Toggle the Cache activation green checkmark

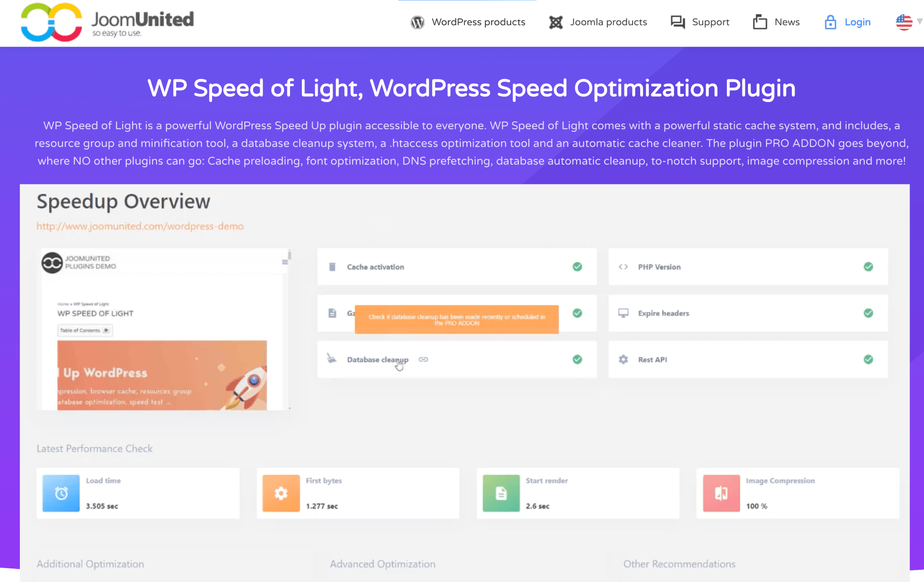577,267
